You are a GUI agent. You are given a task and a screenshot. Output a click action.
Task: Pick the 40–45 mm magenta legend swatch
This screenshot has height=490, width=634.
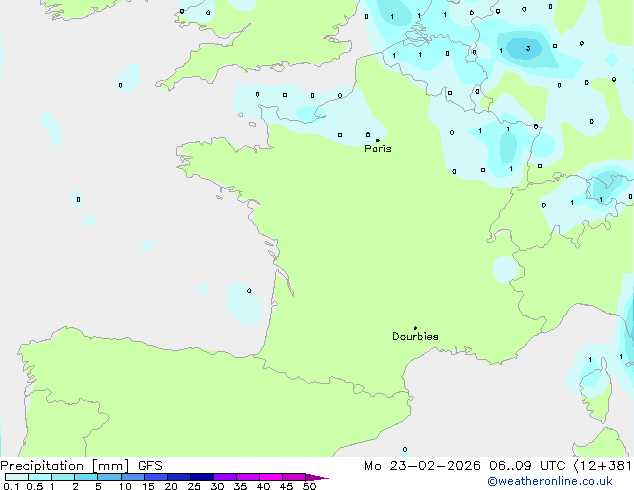coord(271,477)
